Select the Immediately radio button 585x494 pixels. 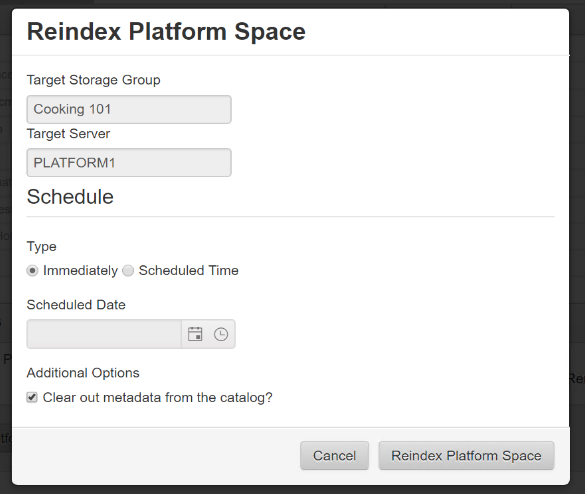click(32, 271)
